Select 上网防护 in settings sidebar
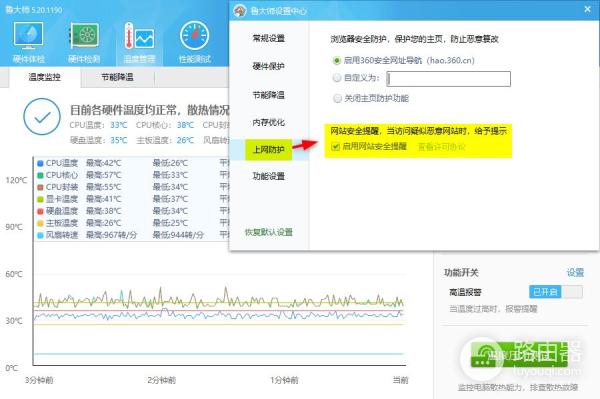Image resolution: width=600 pixels, height=399 pixels. point(269,150)
